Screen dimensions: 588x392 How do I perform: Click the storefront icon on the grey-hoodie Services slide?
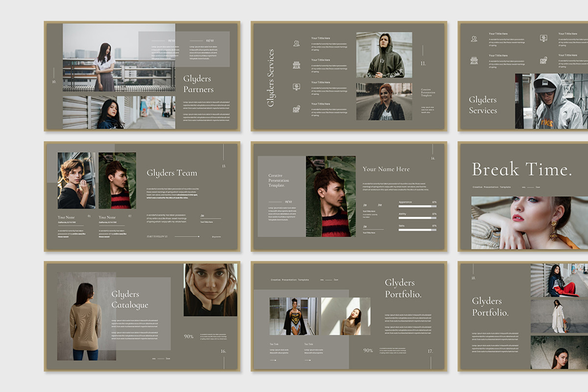click(474, 60)
